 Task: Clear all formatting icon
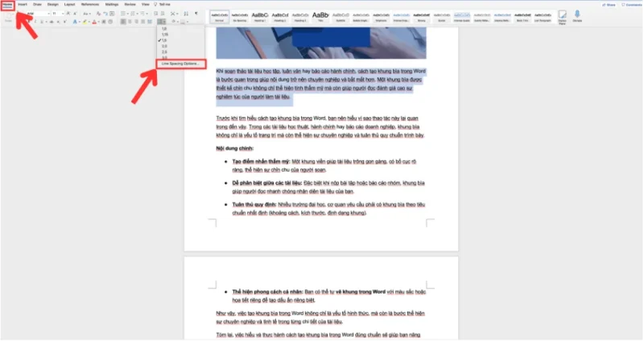click(98, 14)
